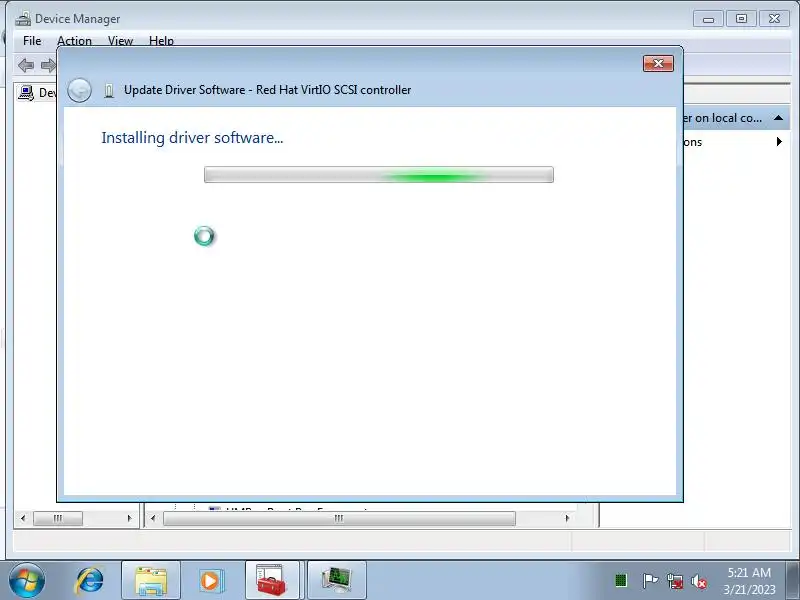
Task: Click the green chip tray icon
Action: pos(621,580)
